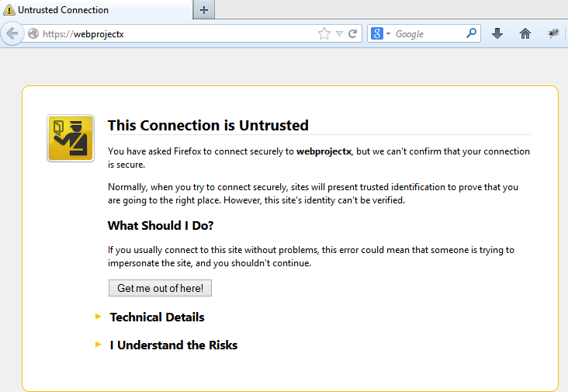Go to the Home page icon
The width and height of the screenshot is (568, 392).
tap(525, 33)
